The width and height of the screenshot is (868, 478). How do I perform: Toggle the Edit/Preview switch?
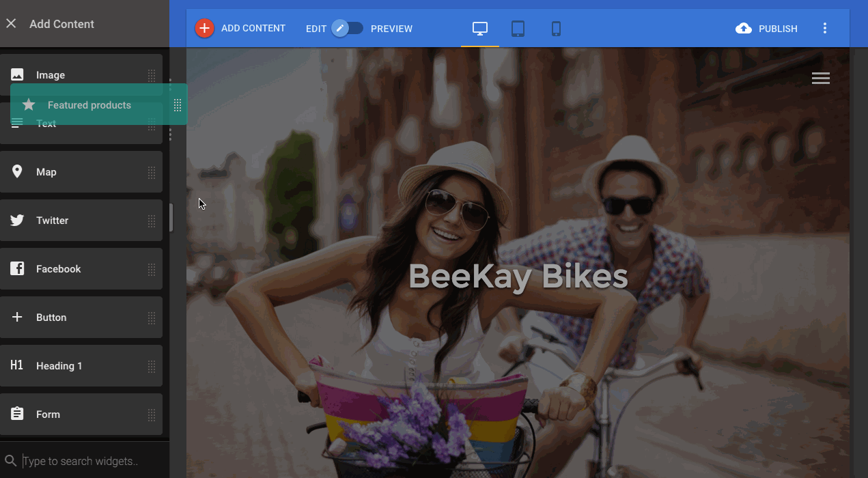click(x=348, y=28)
